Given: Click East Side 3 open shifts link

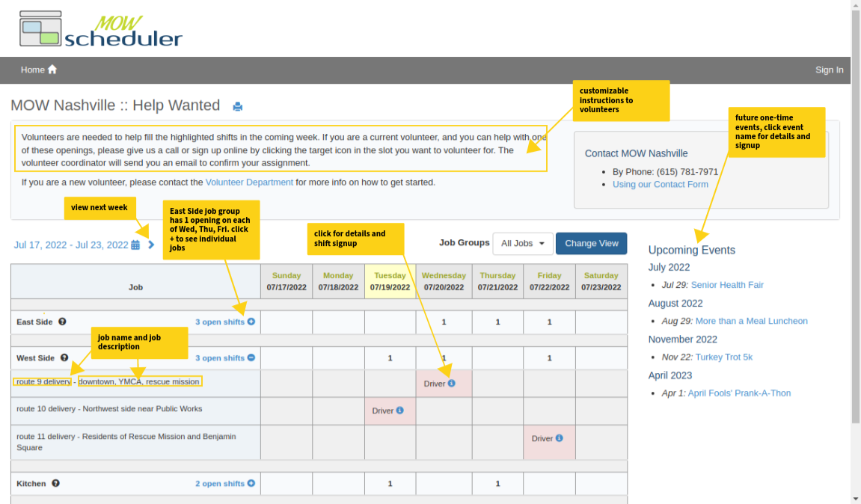Looking at the screenshot, I should (x=220, y=322).
